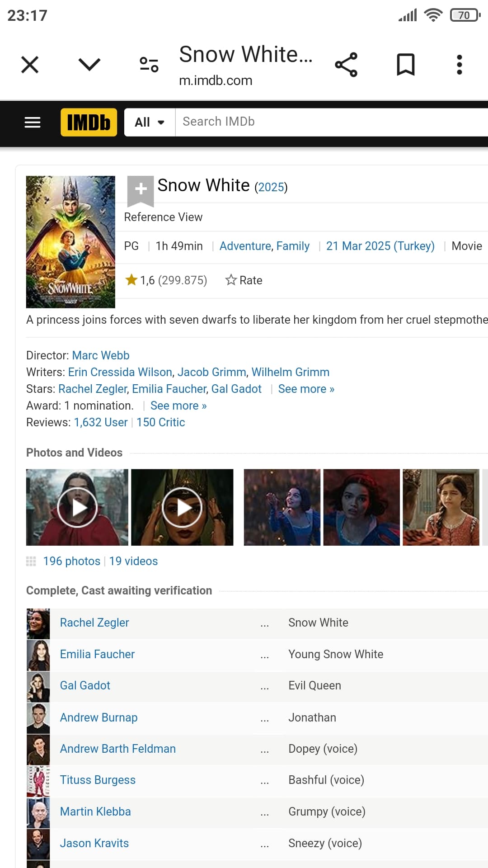Image resolution: width=488 pixels, height=868 pixels.
Task: Open the site settings tune icon
Action: tap(149, 65)
